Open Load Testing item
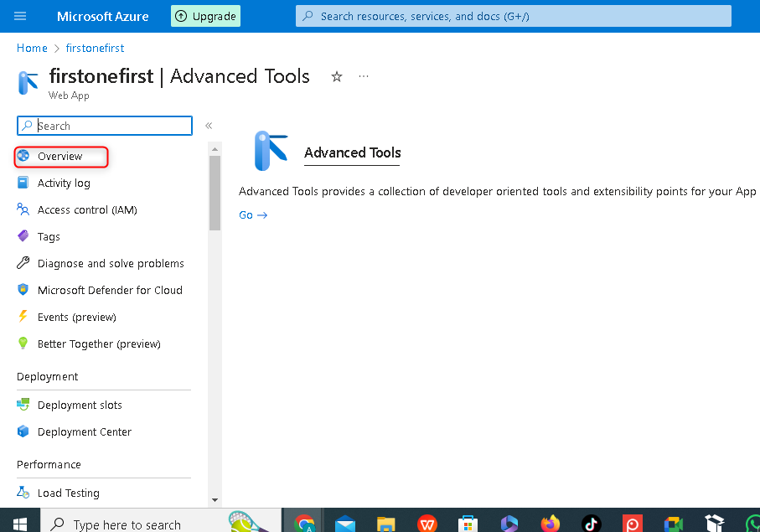The width and height of the screenshot is (760, 532). coord(69,493)
